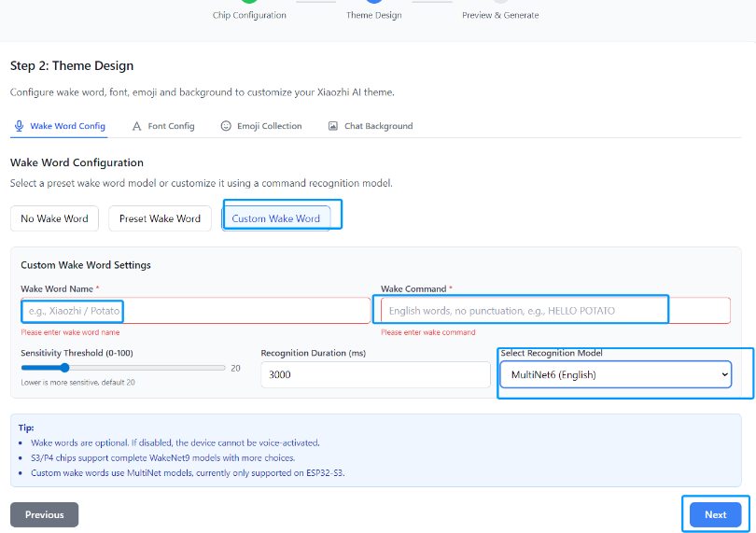The image size is (756, 533).
Task: Go back with the Previous button
Action: click(44, 514)
